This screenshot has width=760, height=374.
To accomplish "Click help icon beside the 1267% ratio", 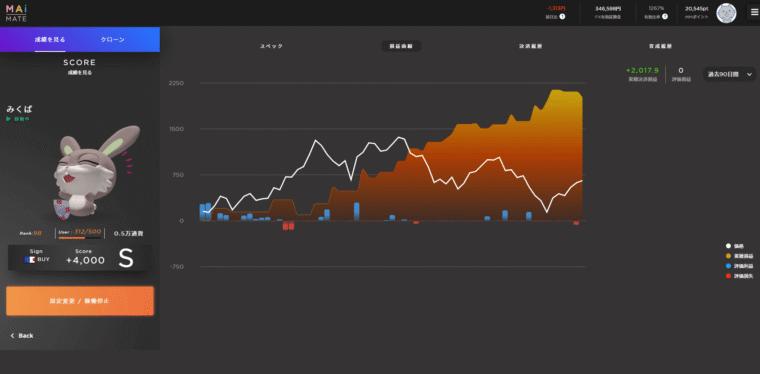I will [665, 16].
